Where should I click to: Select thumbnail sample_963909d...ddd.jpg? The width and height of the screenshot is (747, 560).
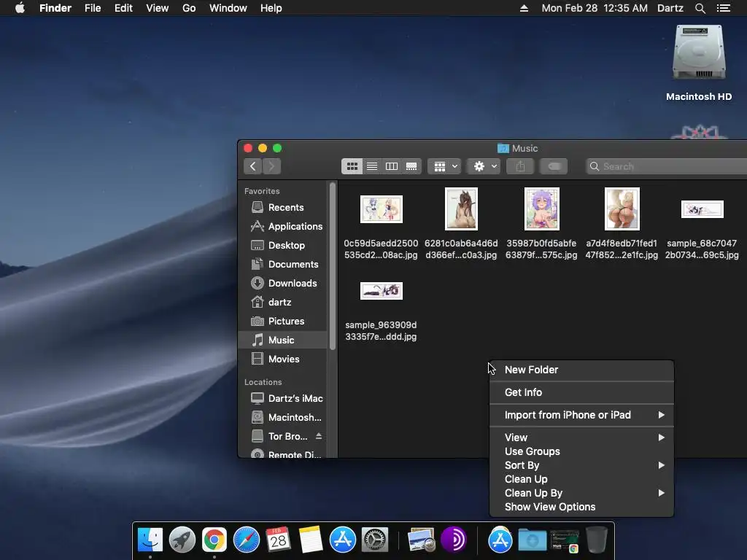click(x=381, y=291)
